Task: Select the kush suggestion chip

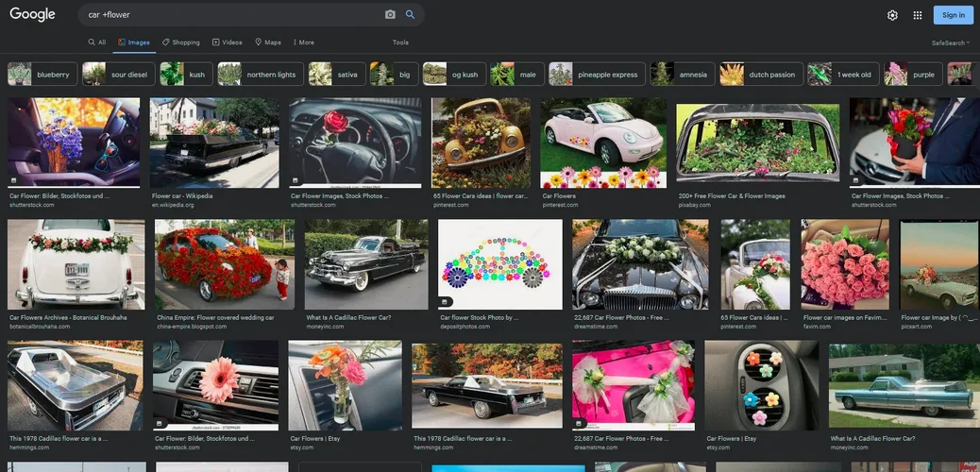Action: pos(186,74)
